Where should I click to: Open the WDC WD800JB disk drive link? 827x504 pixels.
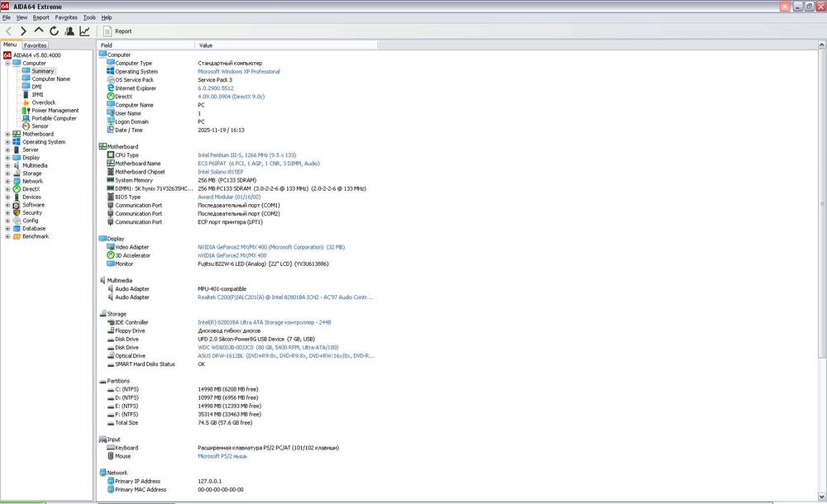[x=268, y=348]
